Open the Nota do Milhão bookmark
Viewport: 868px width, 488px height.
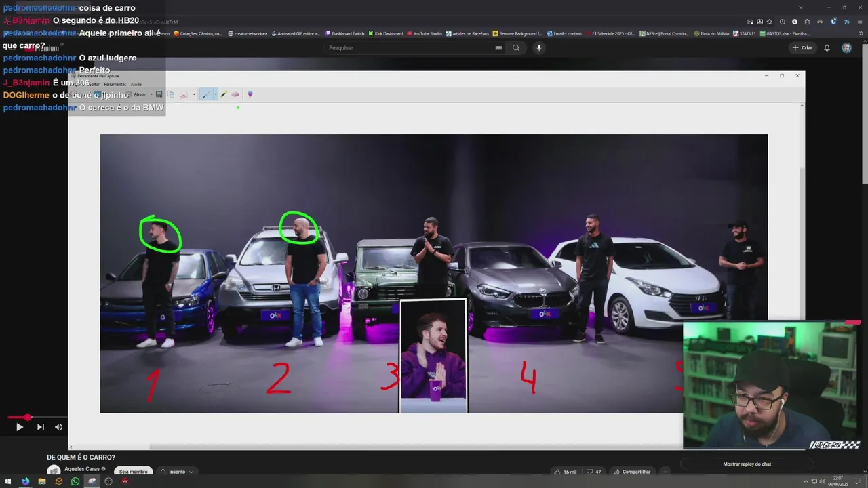point(711,33)
